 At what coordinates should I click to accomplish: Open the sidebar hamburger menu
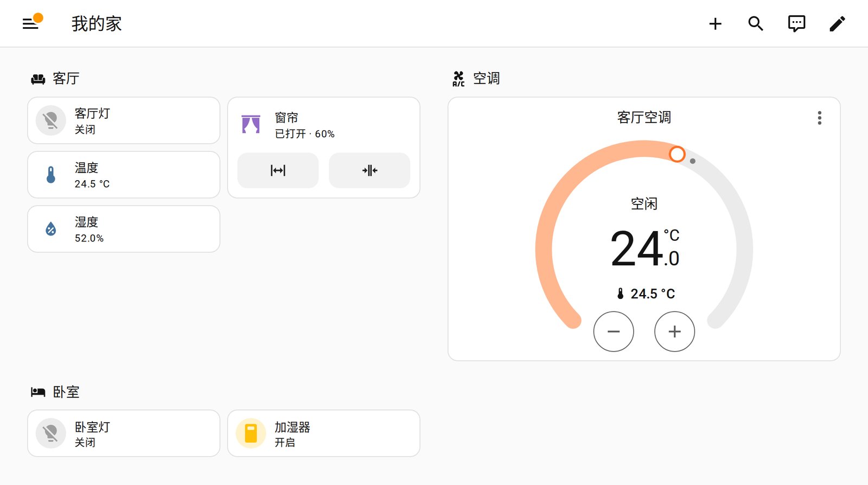[30, 24]
